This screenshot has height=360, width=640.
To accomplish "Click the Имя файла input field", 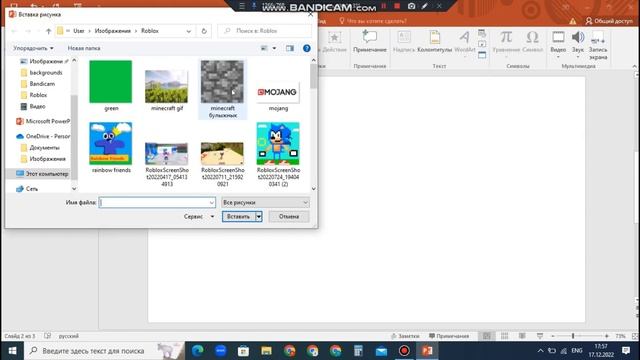I will tap(153, 202).
